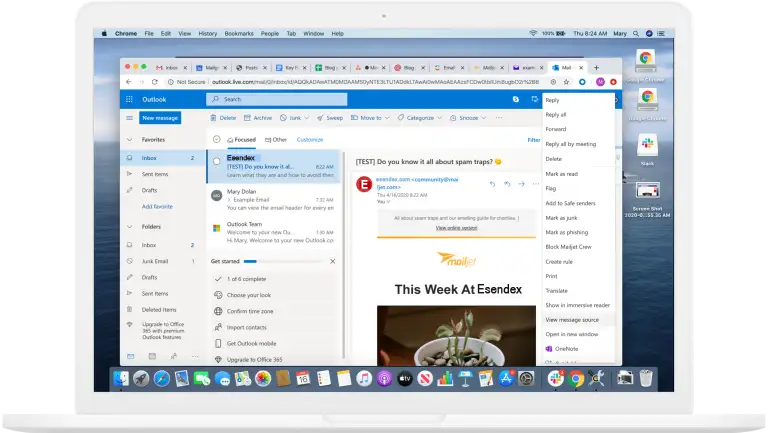Screen dimensions: 768x433
Task: Open the Snooze dropdown
Action: 468,118
